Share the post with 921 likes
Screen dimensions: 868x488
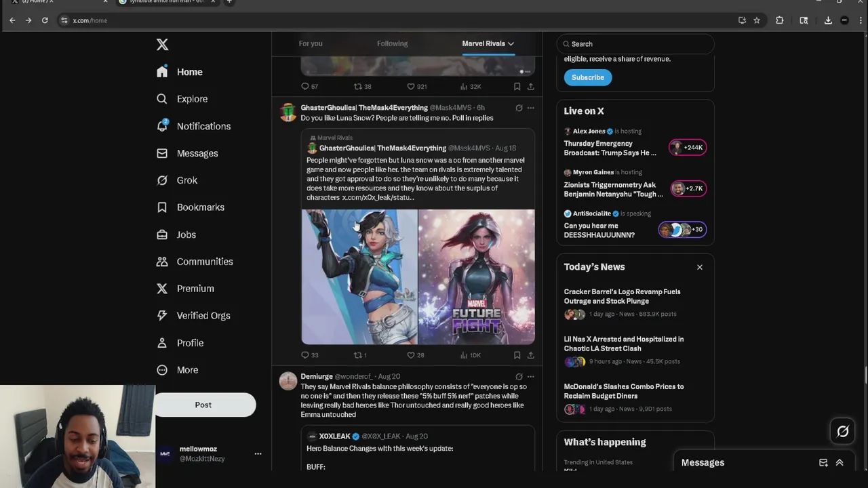pyautogui.click(x=530, y=87)
